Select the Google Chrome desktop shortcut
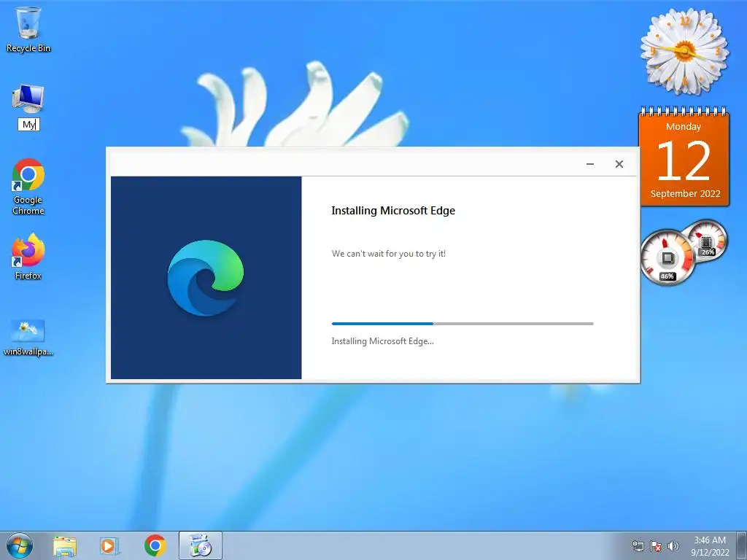The height and width of the screenshot is (560, 747). [28, 187]
